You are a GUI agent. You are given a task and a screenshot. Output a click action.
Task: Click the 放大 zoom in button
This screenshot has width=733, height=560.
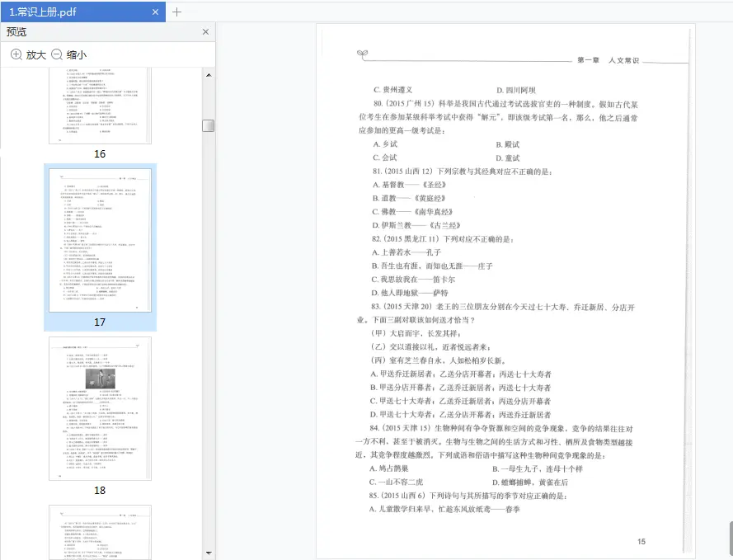click(29, 54)
